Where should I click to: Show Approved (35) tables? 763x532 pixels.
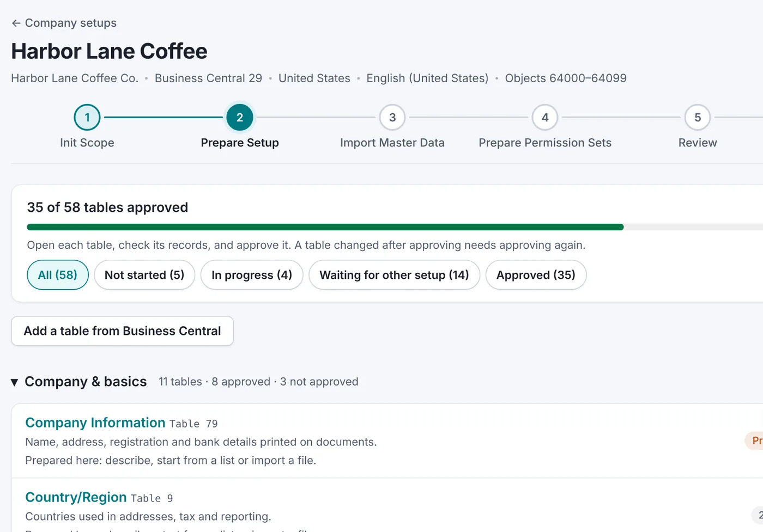click(x=536, y=275)
